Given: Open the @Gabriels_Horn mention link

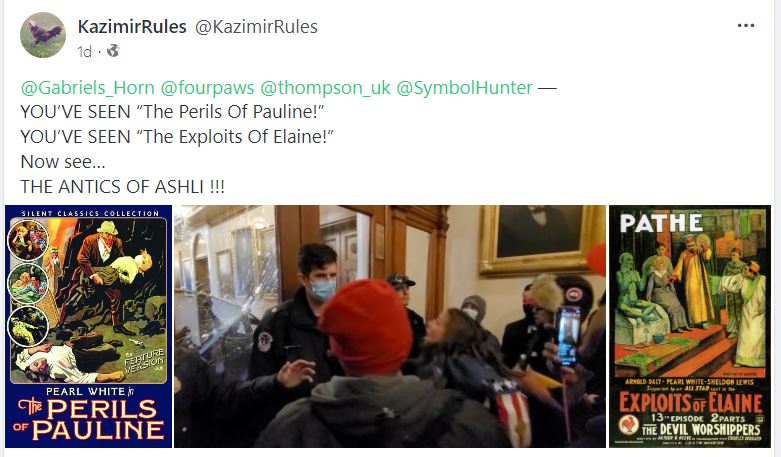Looking at the screenshot, I should [88, 88].
